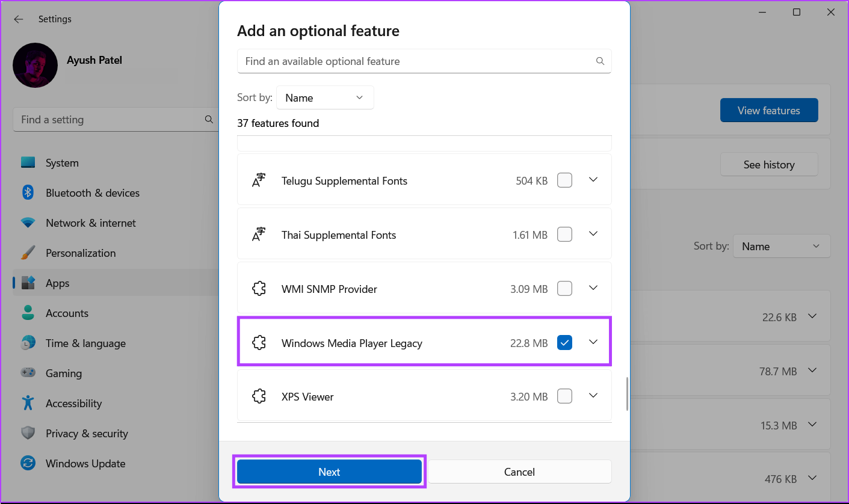Click the WMI SNMP Provider puzzle icon
Image resolution: width=849 pixels, height=504 pixels.
(x=259, y=289)
